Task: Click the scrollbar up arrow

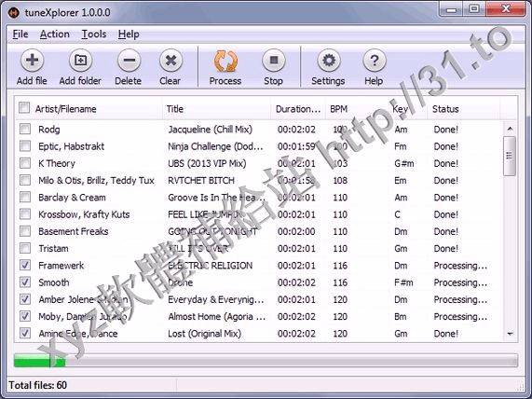Action: coord(510,129)
